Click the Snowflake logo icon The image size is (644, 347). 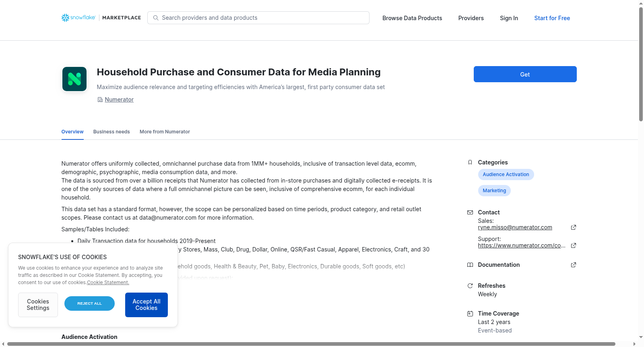point(65,18)
